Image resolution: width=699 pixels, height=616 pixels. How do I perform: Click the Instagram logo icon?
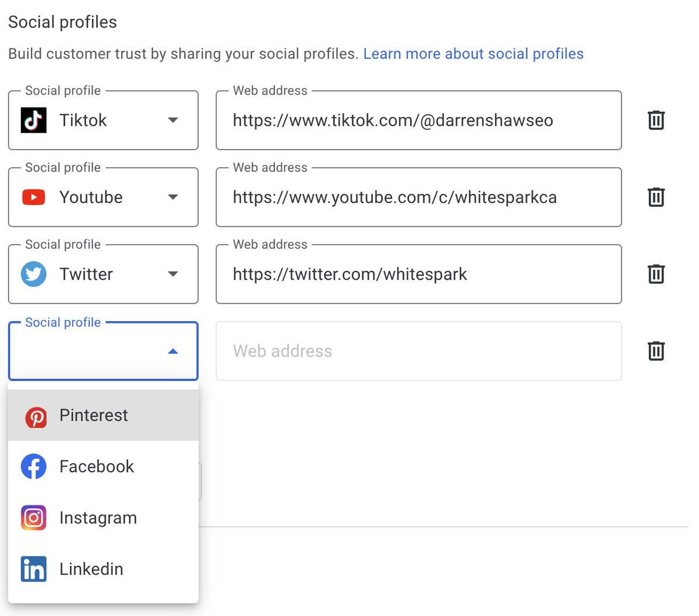pos(34,518)
